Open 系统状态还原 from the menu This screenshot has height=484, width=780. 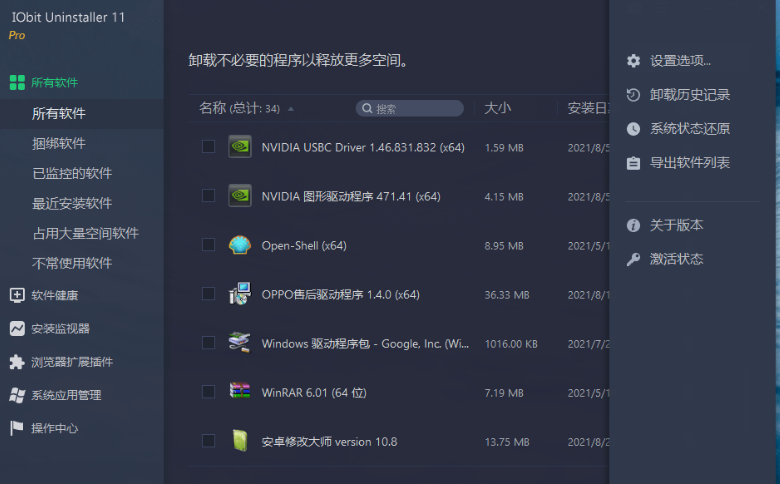pyautogui.click(x=689, y=129)
